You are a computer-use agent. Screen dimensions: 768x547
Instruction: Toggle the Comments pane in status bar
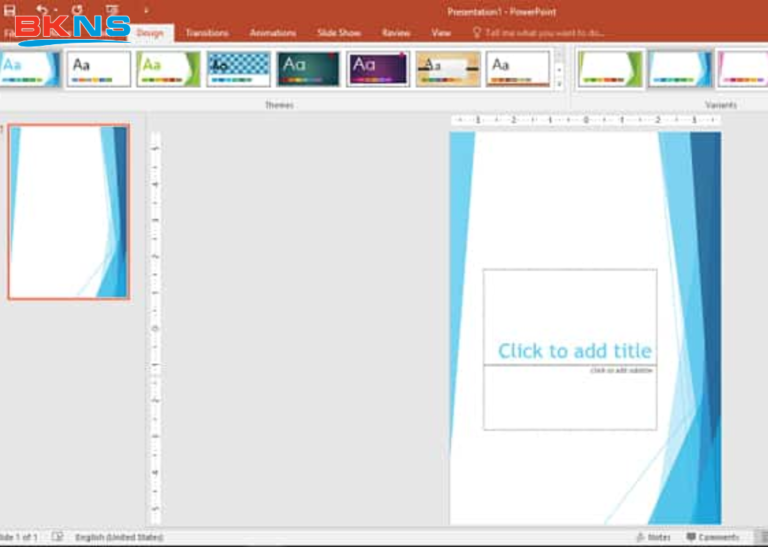point(712,537)
